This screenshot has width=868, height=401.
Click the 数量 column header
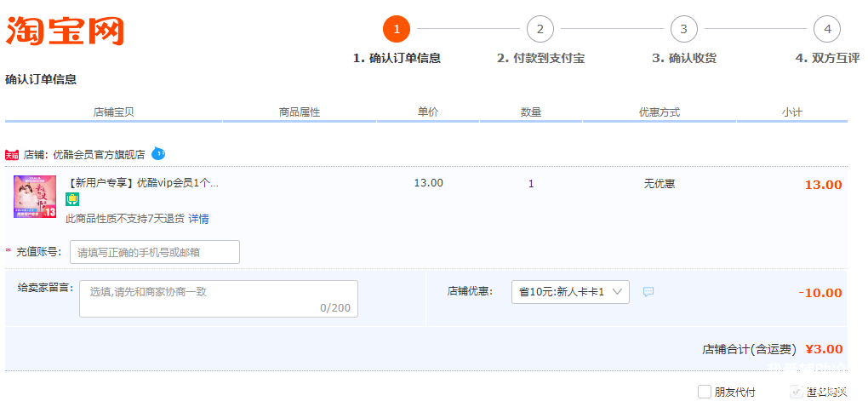click(x=531, y=112)
